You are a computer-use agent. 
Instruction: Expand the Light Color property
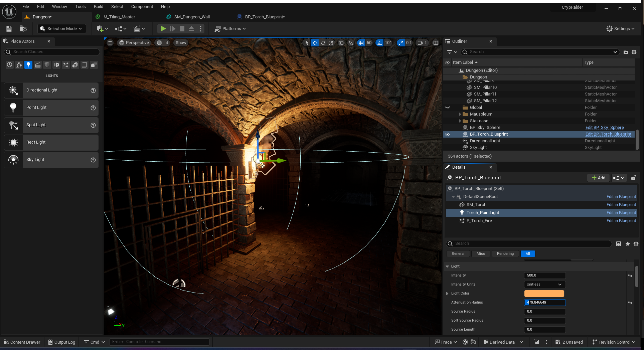pos(447,294)
